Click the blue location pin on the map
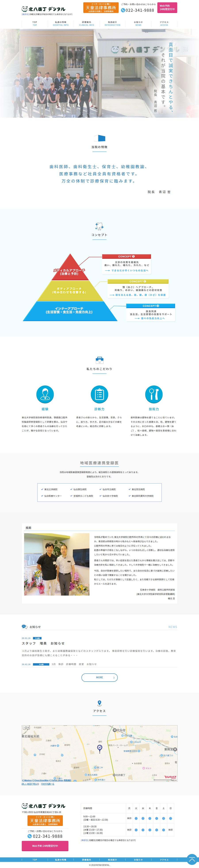 click(99, 748)
